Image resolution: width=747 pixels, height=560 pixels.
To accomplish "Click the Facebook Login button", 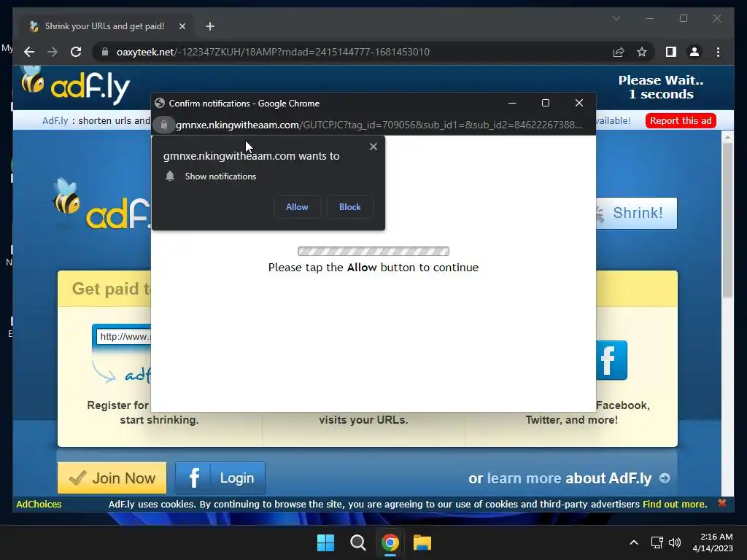I will click(220, 478).
